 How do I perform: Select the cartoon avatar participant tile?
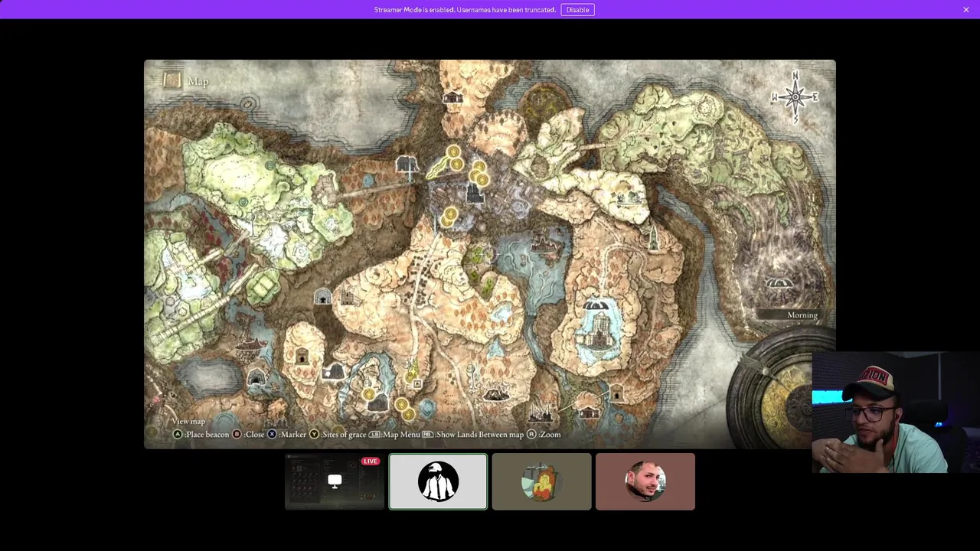tap(541, 481)
